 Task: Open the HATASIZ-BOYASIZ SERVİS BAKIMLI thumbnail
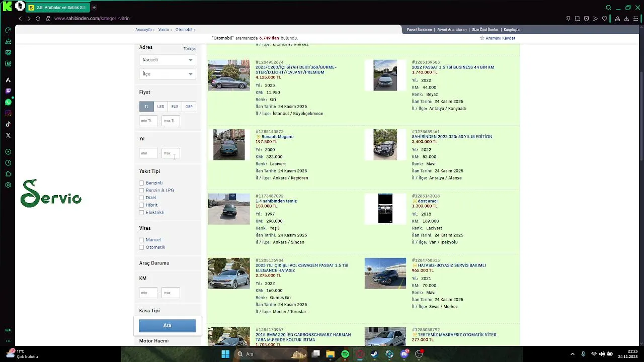tap(385, 274)
